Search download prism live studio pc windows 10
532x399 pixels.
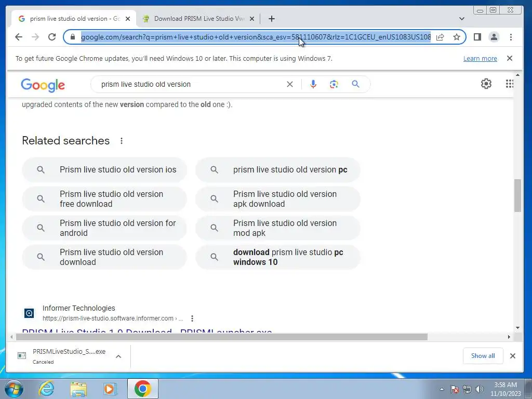point(278,257)
